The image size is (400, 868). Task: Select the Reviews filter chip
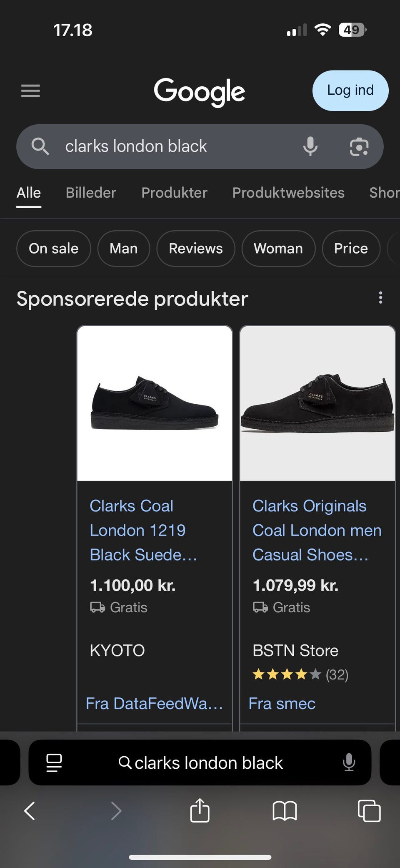pyautogui.click(x=195, y=249)
